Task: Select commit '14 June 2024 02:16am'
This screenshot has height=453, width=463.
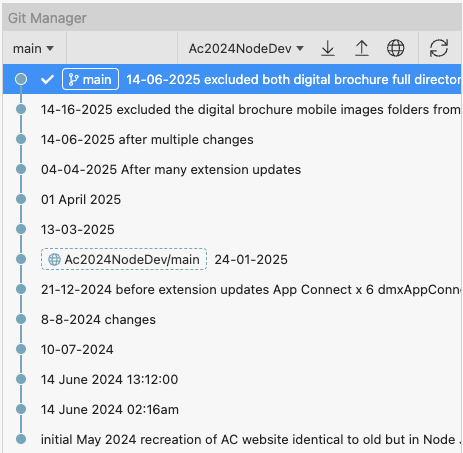Action: 232,409
